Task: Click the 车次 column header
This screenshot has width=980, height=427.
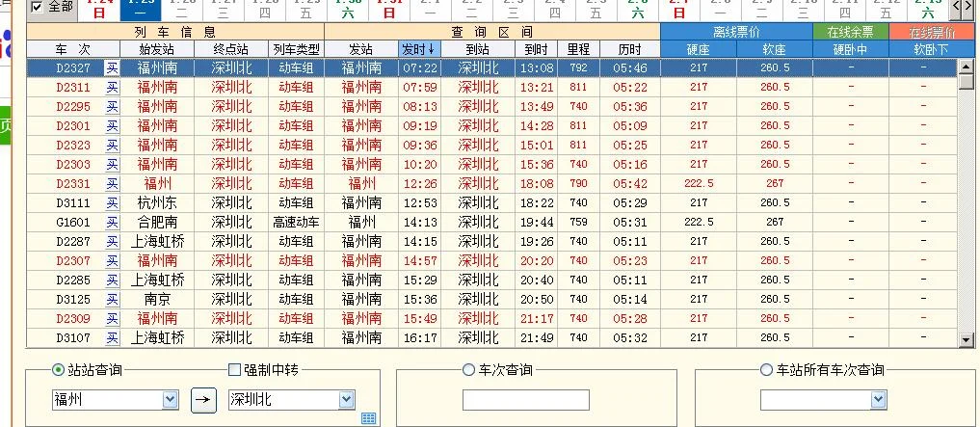Action: 73,49
